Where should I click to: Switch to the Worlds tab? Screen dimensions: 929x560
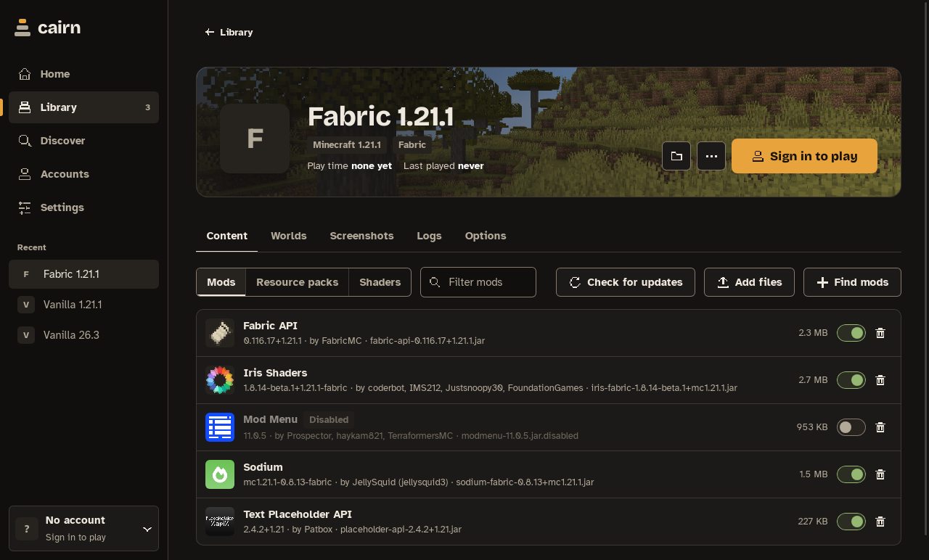(x=289, y=236)
